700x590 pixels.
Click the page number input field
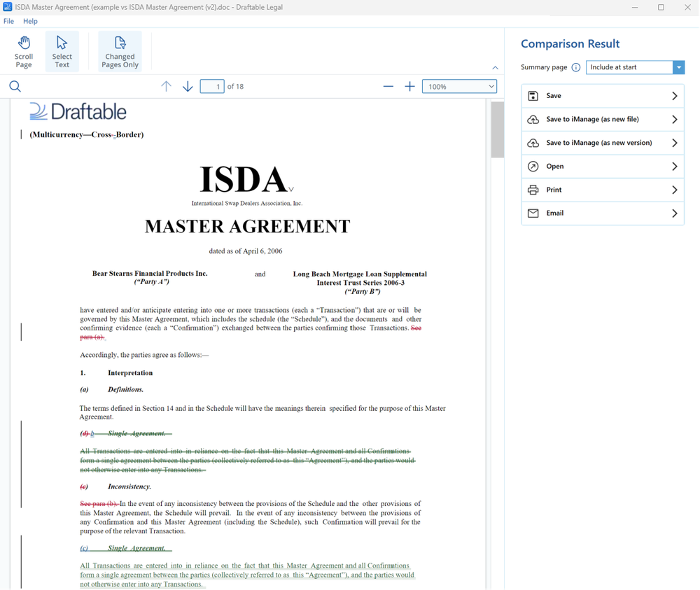point(212,87)
